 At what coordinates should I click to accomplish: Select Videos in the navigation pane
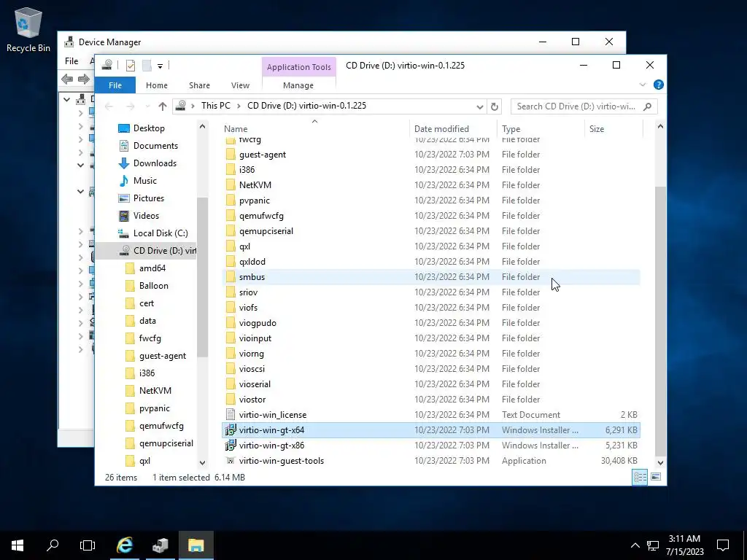point(146,216)
